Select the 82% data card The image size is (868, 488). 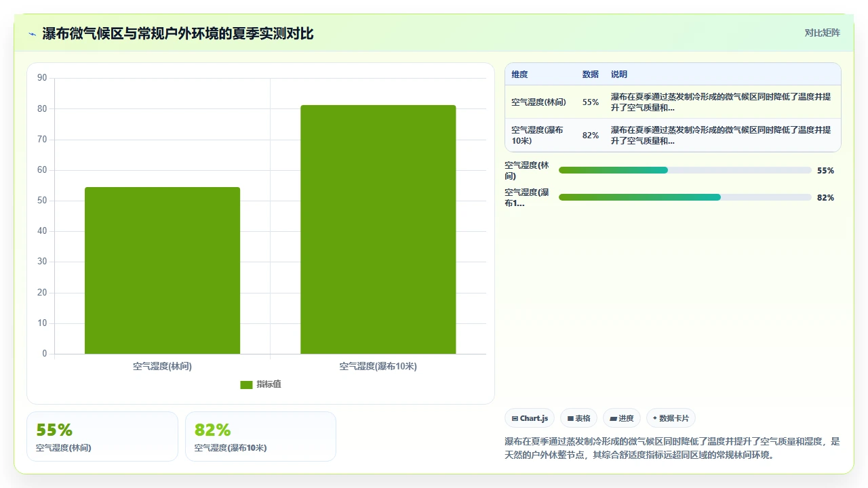coord(260,436)
